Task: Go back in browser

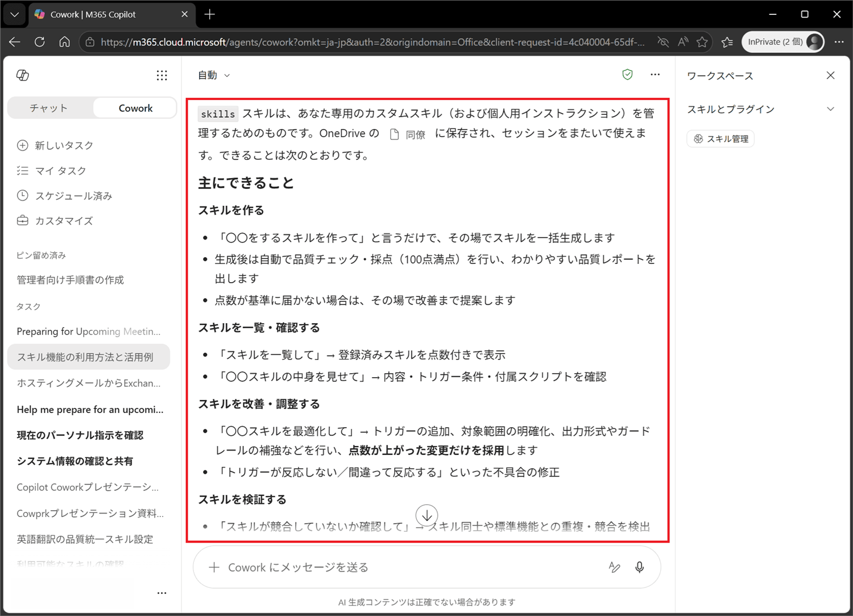Action: click(x=15, y=42)
